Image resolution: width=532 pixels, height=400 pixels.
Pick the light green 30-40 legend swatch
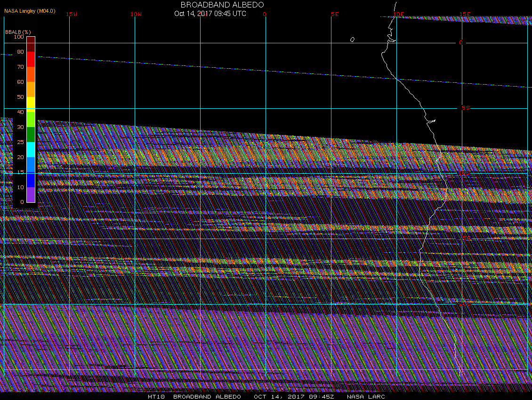[x=31, y=120]
